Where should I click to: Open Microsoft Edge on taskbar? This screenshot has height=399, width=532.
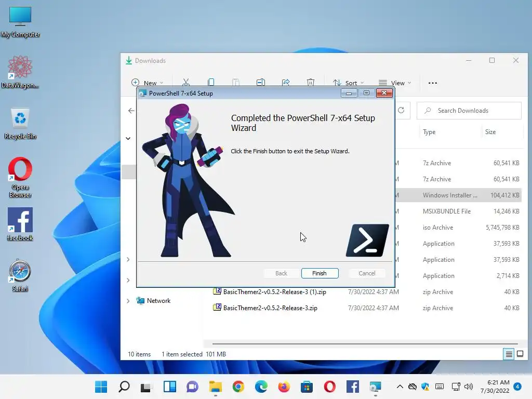coord(261,387)
